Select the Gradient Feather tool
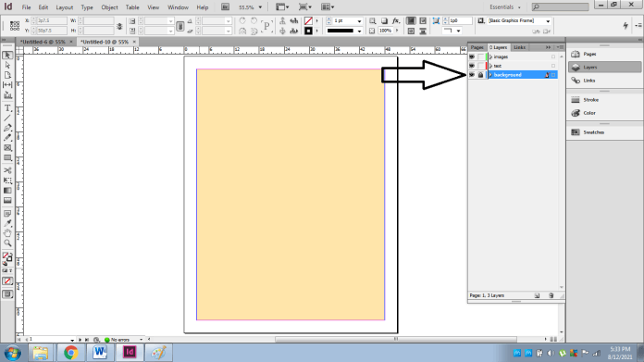This screenshot has width=644, height=362. [x=7, y=201]
